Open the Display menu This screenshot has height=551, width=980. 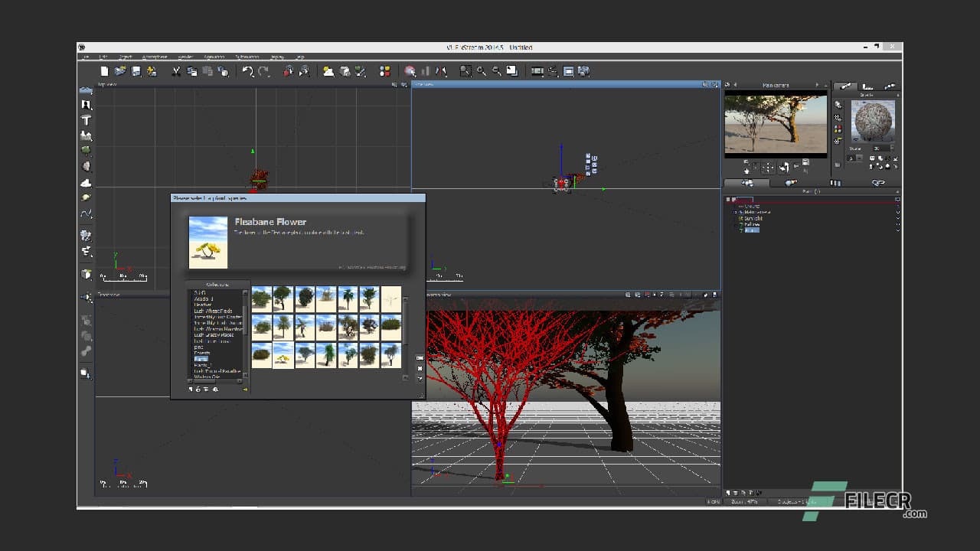coord(276,57)
